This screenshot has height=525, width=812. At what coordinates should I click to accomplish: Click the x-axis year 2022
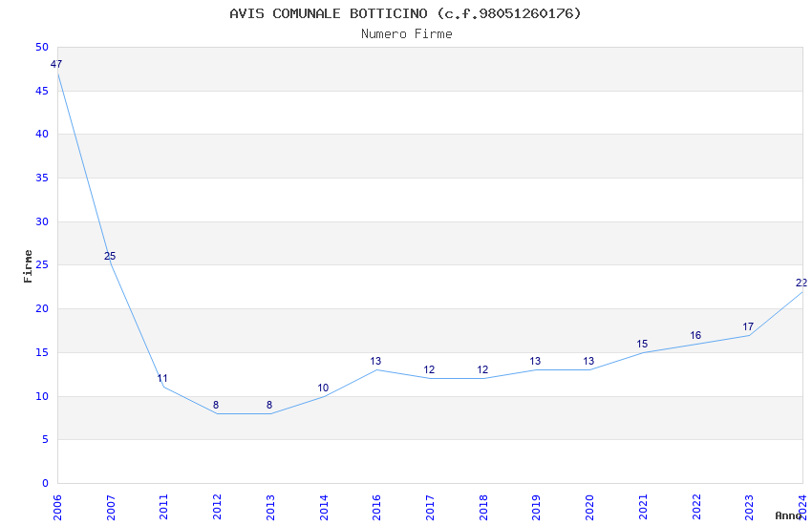click(x=696, y=507)
